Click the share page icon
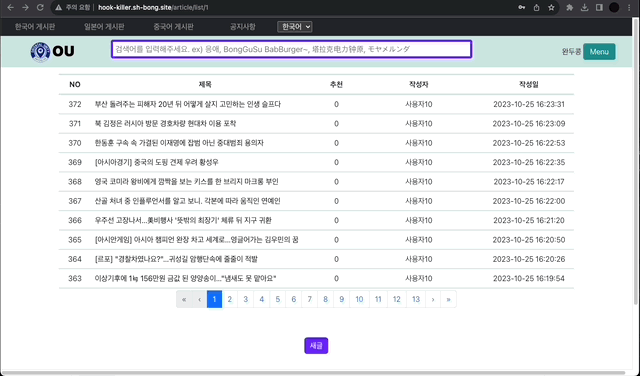The image size is (640, 376). click(536, 7)
